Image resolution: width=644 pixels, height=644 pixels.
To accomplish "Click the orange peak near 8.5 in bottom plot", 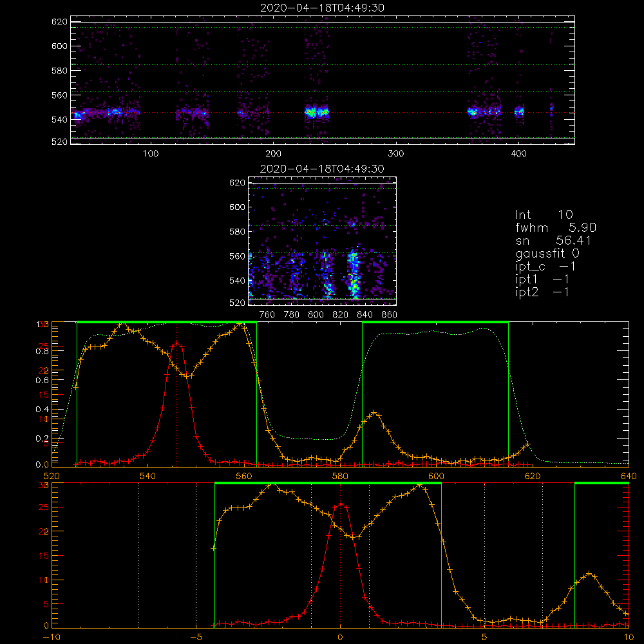I will (x=589, y=573).
